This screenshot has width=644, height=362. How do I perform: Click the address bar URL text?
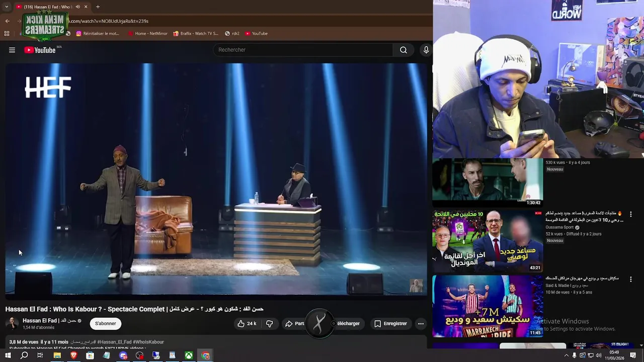pos(108,21)
